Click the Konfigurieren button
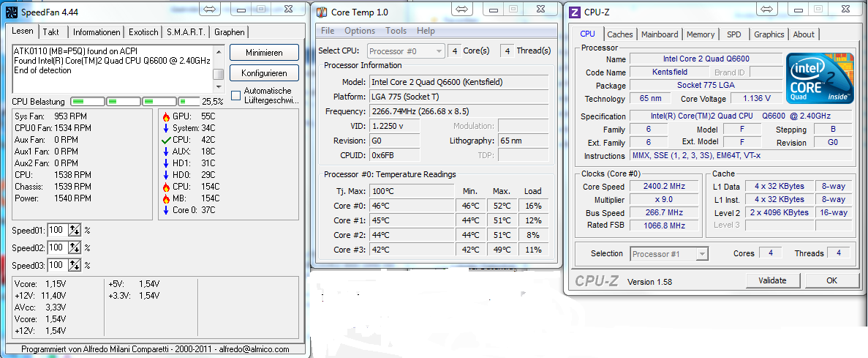The image size is (868, 358). click(264, 73)
